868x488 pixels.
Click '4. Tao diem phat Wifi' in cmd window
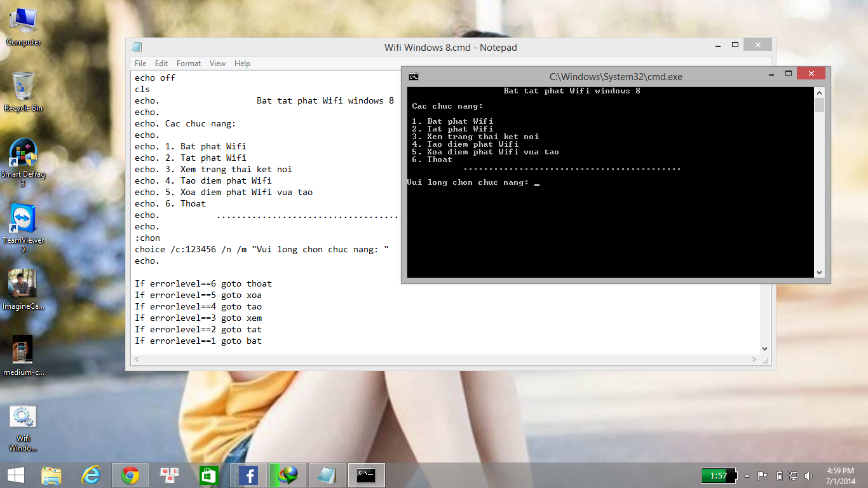pyautogui.click(x=465, y=144)
